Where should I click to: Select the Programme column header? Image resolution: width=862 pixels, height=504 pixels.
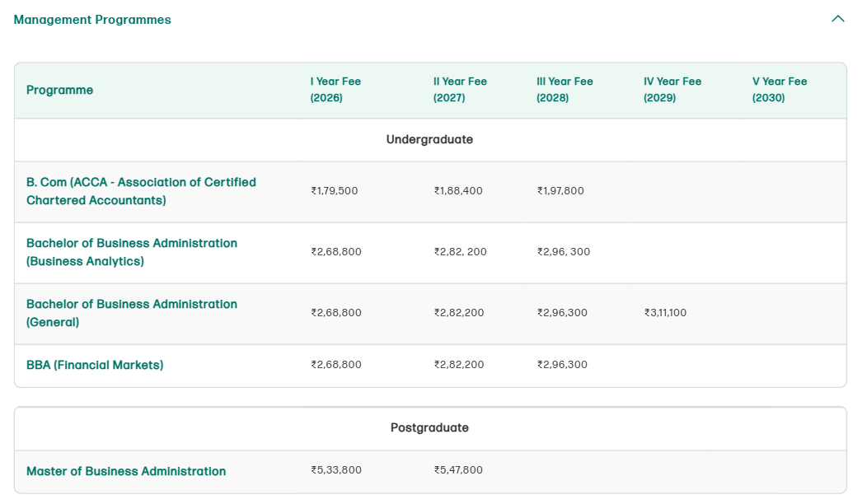(59, 90)
